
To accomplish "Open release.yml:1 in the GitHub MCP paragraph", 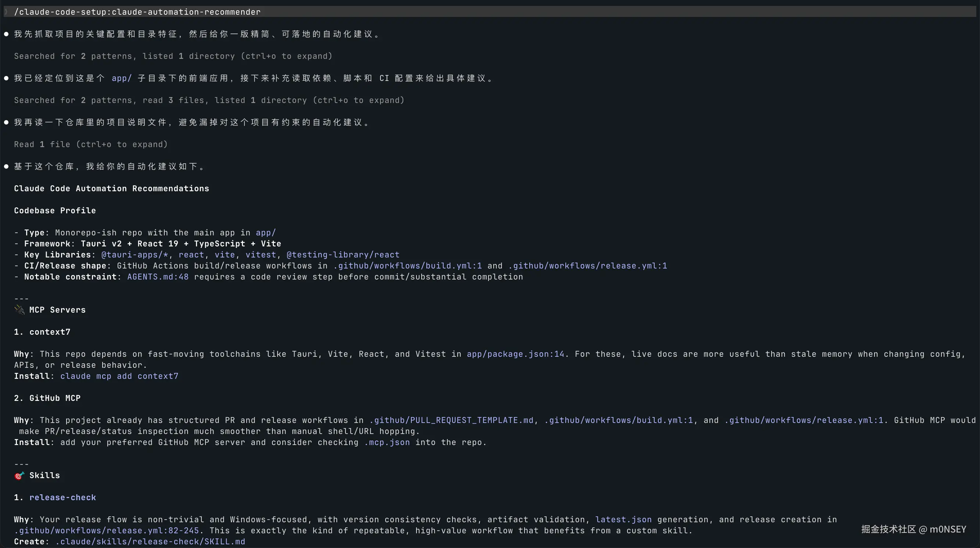I will tap(804, 420).
